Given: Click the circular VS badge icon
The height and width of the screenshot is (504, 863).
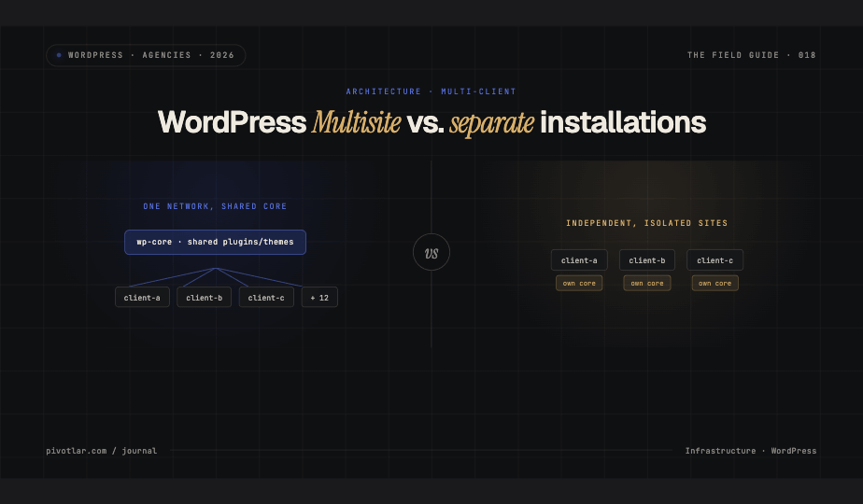Looking at the screenshot, I should pos(431,252).
